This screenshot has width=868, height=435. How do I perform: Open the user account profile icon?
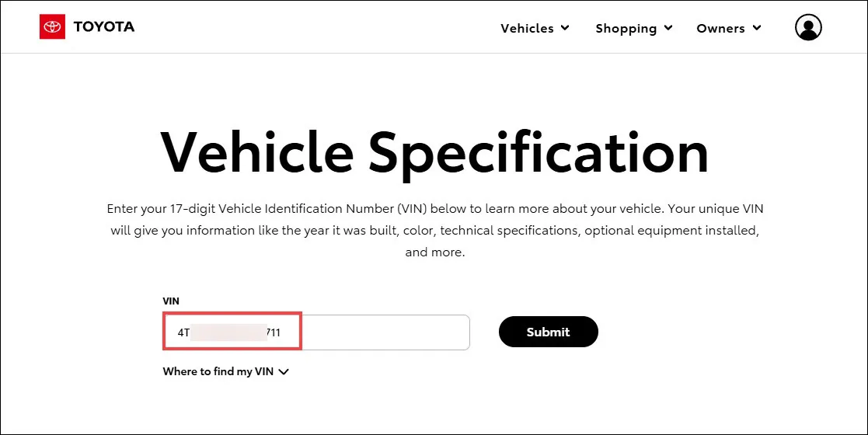pos(808,28)
